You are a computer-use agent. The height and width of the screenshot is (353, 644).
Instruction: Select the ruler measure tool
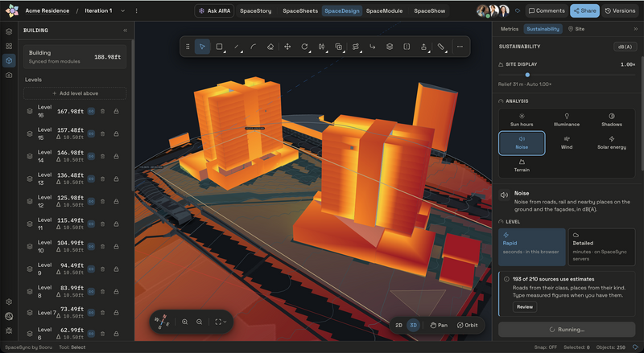pos(440,47)
